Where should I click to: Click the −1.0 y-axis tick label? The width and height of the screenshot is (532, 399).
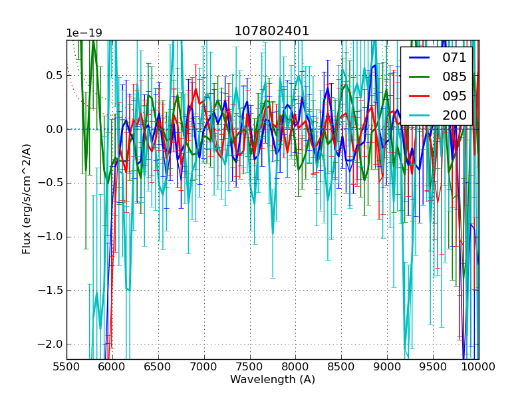(51, 237)
